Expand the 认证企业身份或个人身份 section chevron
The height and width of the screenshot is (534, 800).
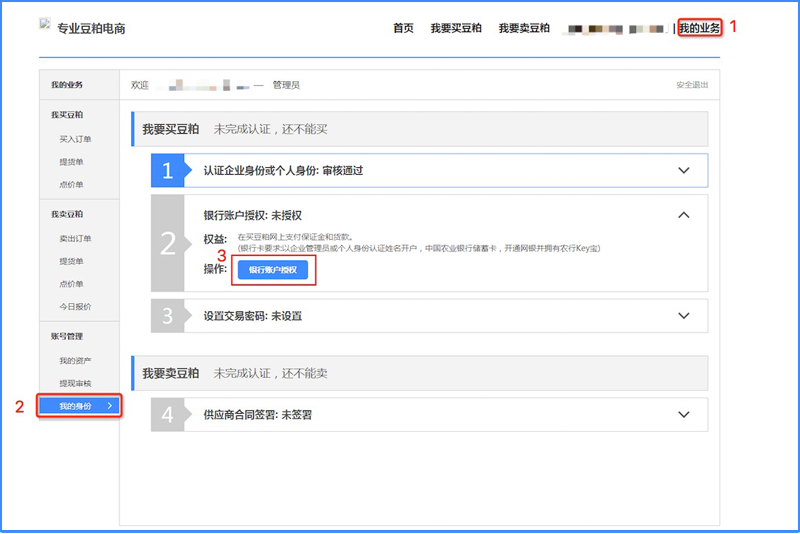684,171
